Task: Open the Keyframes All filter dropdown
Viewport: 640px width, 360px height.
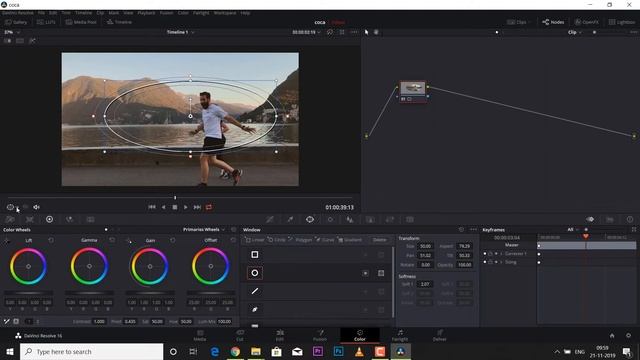Action: tap(573, 230)
